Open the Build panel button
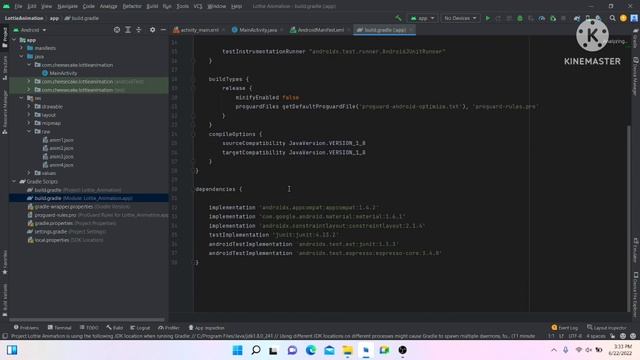 click(x=115, y=328)
